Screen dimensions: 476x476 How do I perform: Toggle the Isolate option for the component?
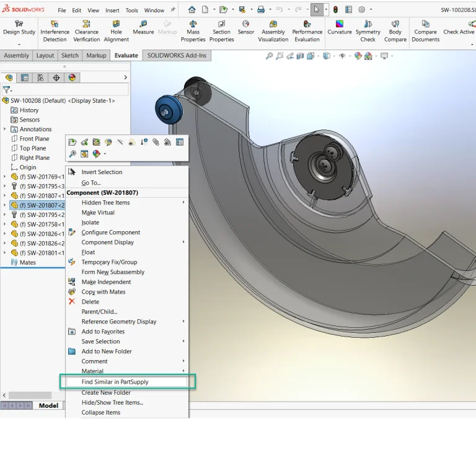coord(90,223)
